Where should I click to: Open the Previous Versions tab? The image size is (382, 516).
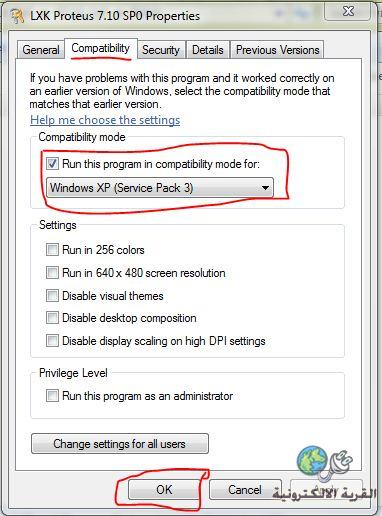click(x=277, y=50)
